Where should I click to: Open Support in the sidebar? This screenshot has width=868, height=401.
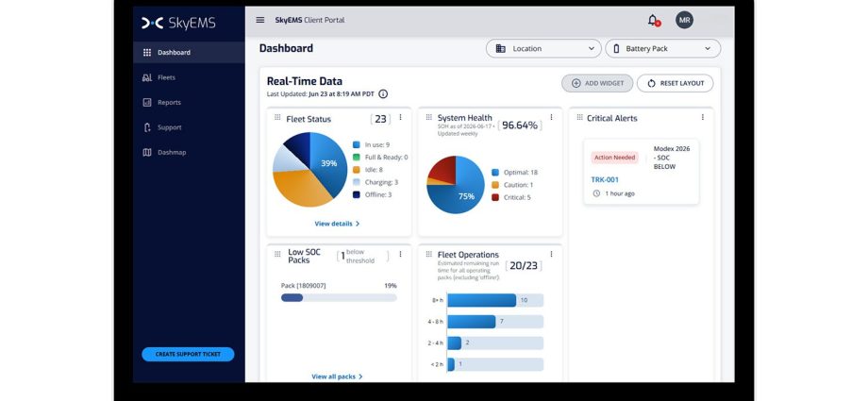(x=189, y=127)
